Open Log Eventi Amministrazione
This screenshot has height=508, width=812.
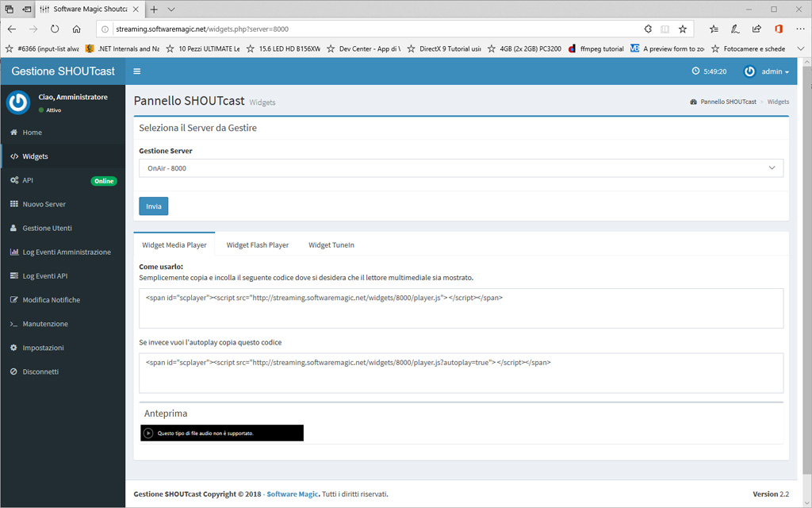click(x=63, y=252)
